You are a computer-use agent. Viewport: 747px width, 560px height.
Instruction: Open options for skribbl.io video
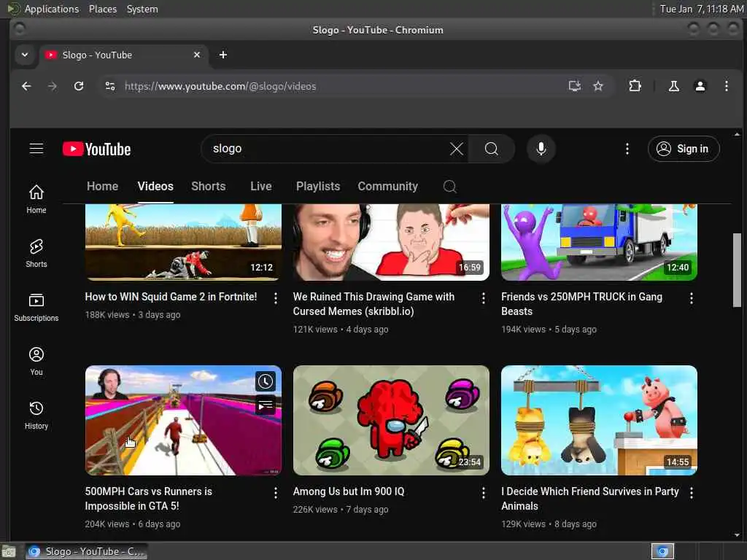[484, 298]
